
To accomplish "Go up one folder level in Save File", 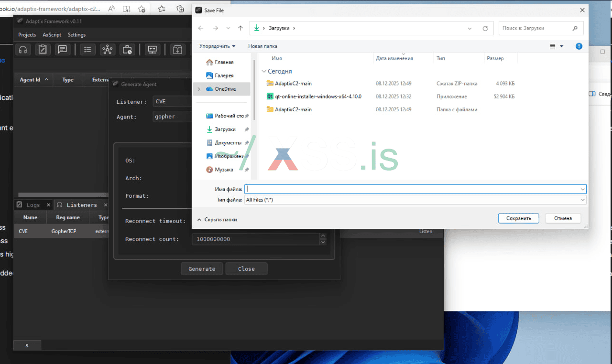I will 240,28.
